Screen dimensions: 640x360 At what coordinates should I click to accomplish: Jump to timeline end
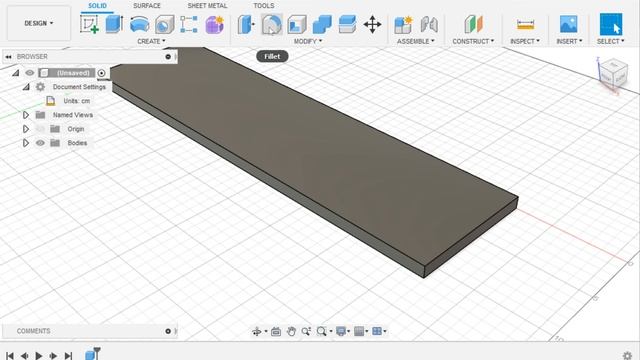click(69, 356)
